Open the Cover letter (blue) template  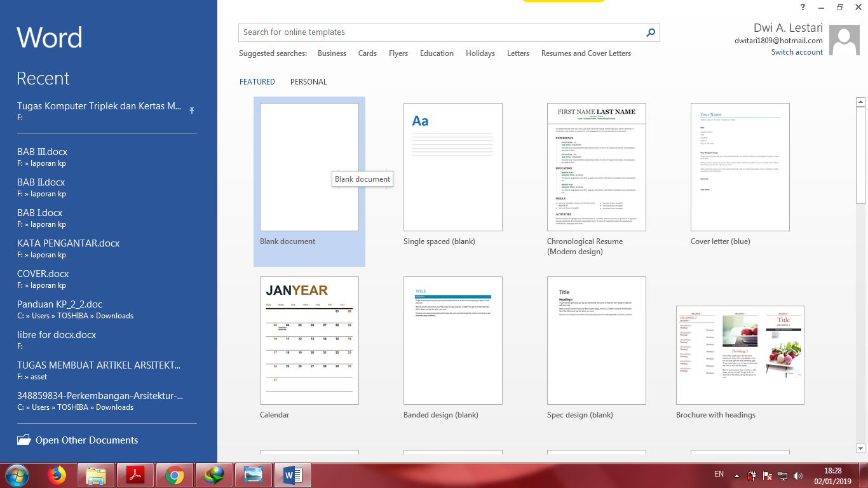click(x=740, y=167)
